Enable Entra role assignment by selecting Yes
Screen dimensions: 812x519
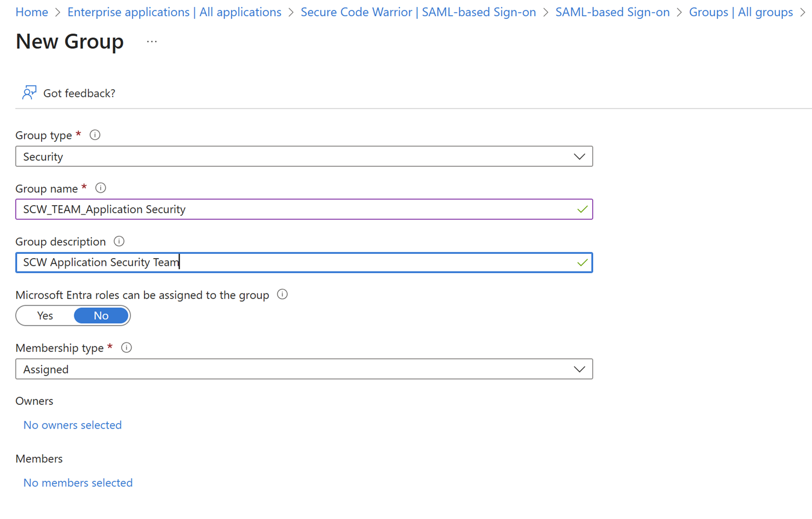click(x=44, y=316)
